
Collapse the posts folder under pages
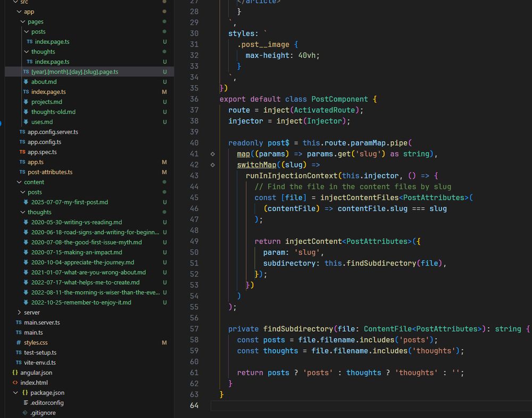click(x=27, y=31)
